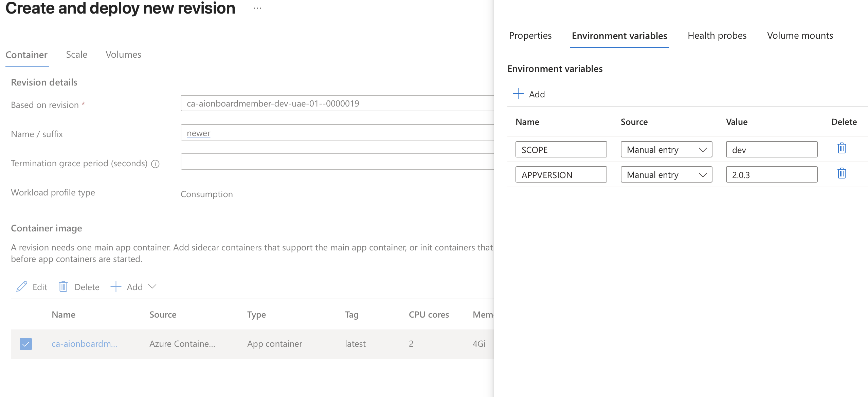Click the Consumption workload profile value
The image size is (868, 397).
click(x=207, y=194)
